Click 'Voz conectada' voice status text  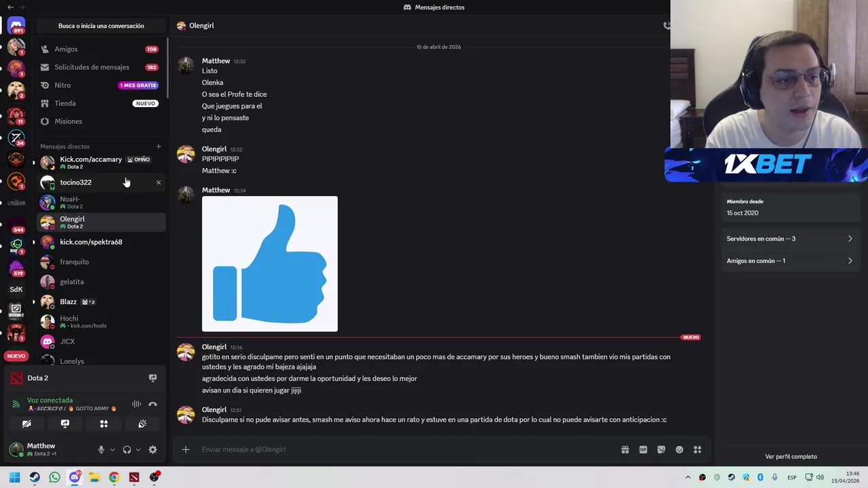click(50, 400)
